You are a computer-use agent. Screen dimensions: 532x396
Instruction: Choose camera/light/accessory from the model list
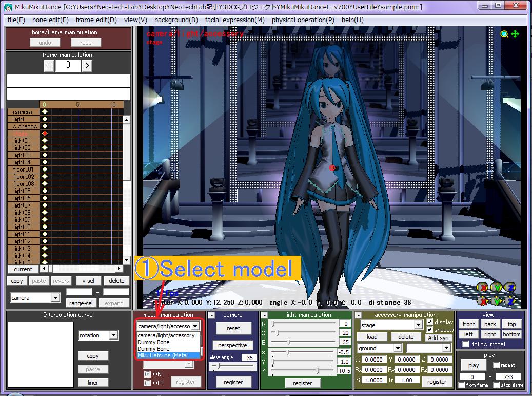tap(168, 335)
